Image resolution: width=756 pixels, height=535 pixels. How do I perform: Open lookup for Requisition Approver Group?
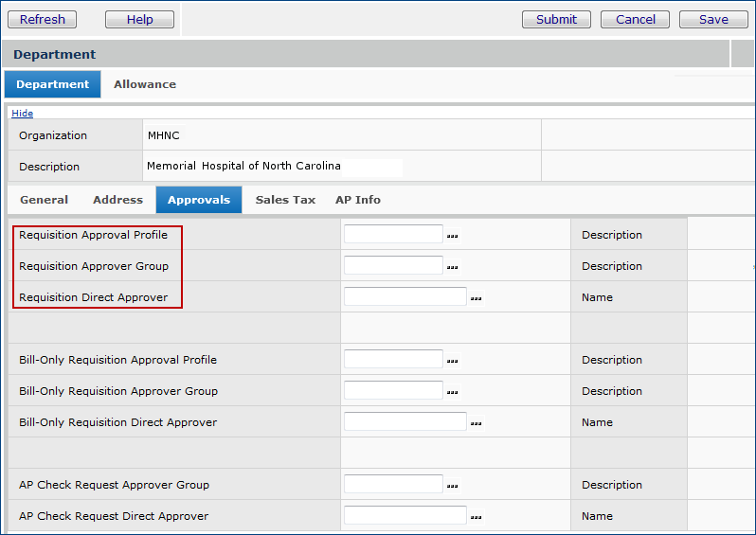coord(452,267)
